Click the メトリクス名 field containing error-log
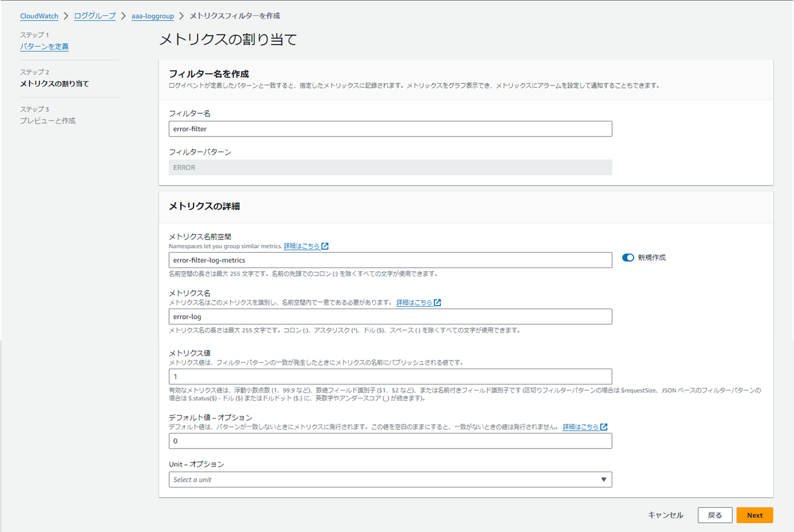The image size is (794, 532). pos(390,316)
